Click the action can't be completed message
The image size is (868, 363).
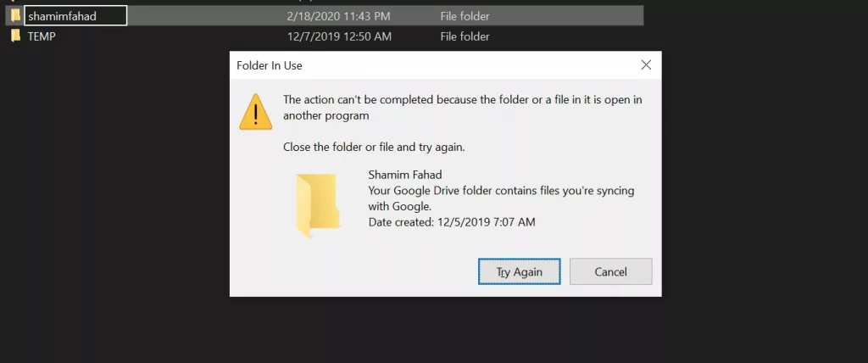463,108
